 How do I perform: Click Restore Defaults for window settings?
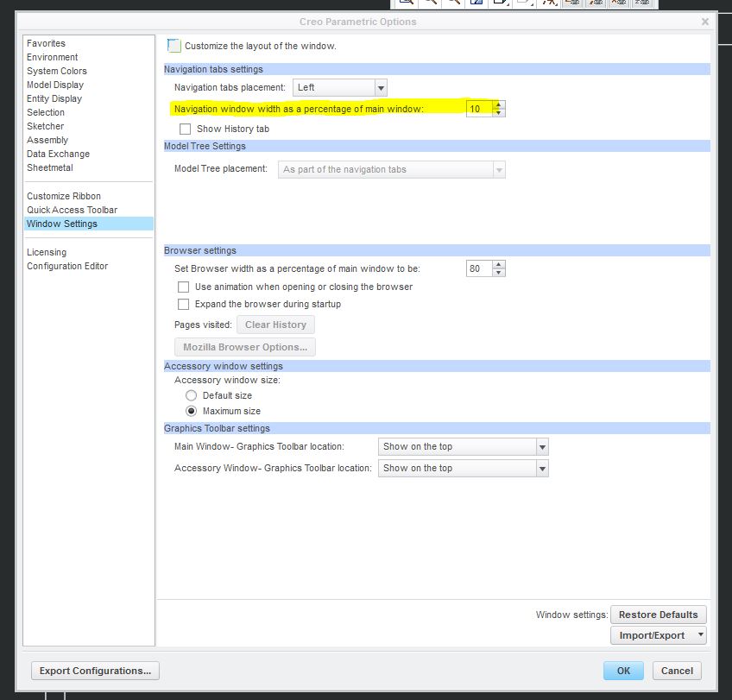659,615
